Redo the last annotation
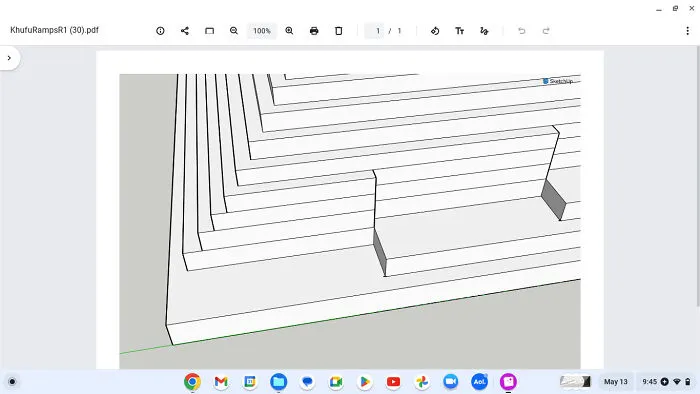 [x=546, y=31]
